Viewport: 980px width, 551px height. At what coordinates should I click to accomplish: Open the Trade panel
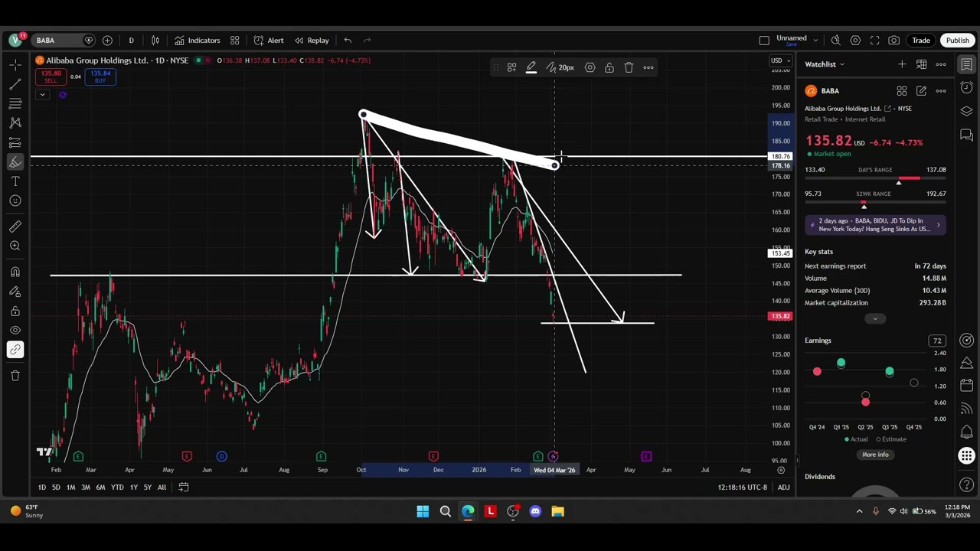[921, 41]
